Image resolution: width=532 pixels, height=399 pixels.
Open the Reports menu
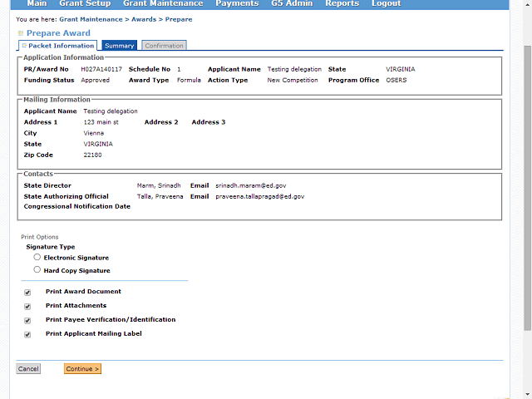point(342,4)
